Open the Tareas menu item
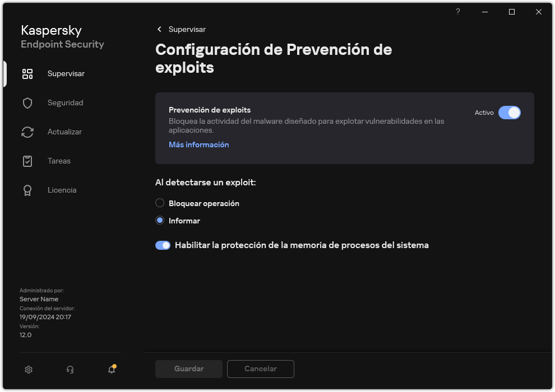The width and height of the screenshot is (555, 392). point(58,161)
